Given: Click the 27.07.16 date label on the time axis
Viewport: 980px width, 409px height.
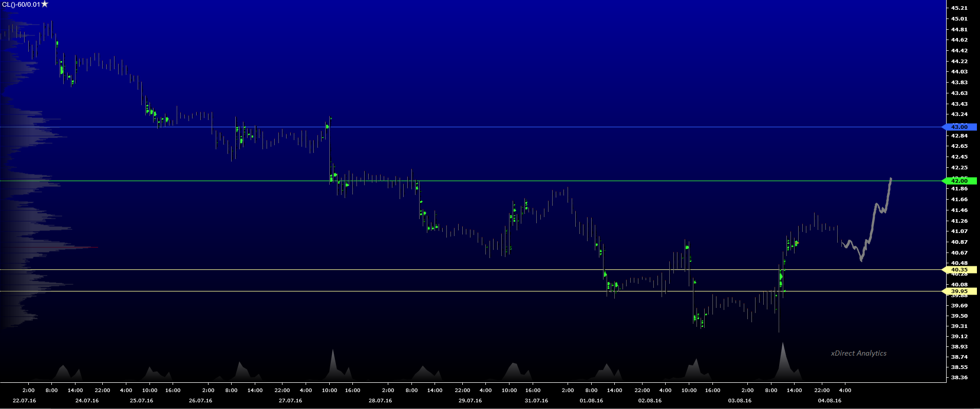Looking at the screenshot, I should click(290, 400).
